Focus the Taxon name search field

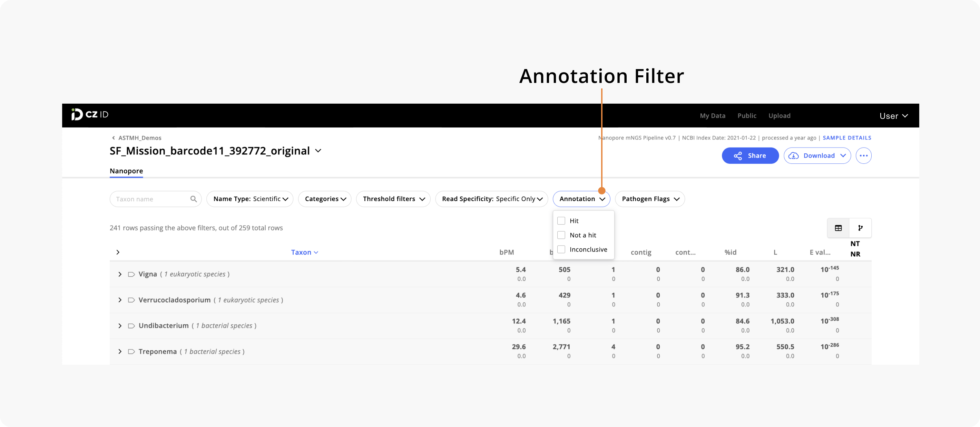click(x=155, y=199)
